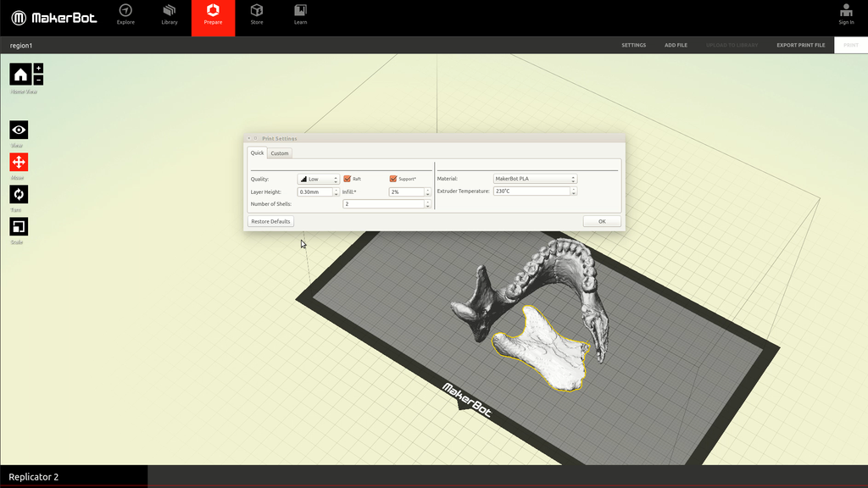Image resolution: width=868 pixels, height=488 pixels.
Task: Confirm settings with OK button
Action: pyautogui.click(x=602, y=221)
